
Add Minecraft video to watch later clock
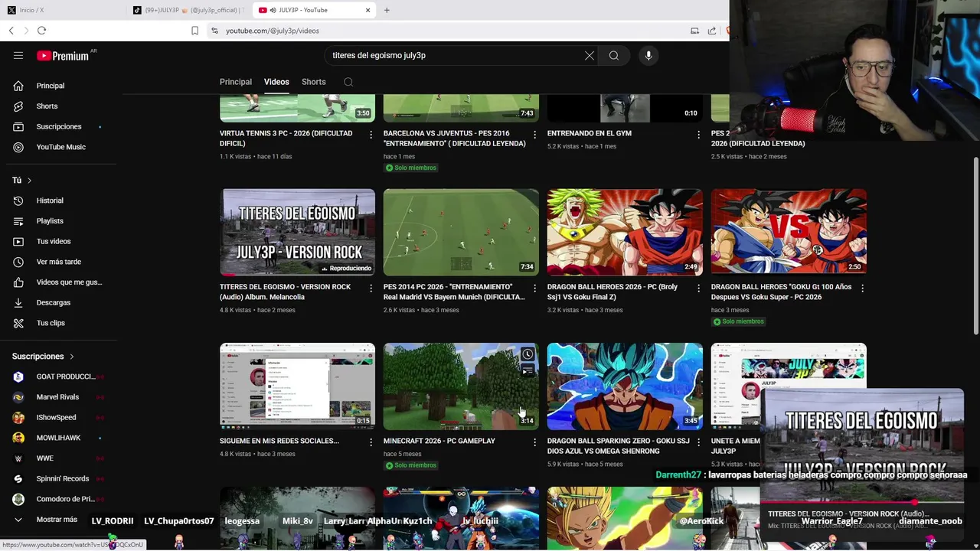528,354
